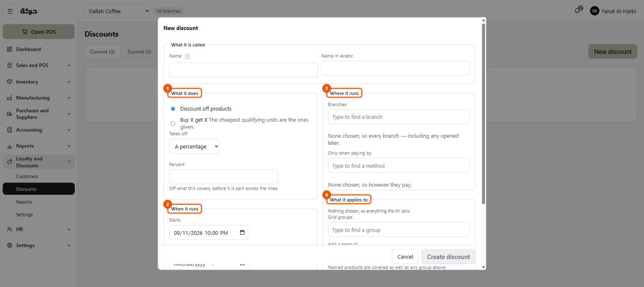Expand the Settings menu arrow

tap(69, 245)
